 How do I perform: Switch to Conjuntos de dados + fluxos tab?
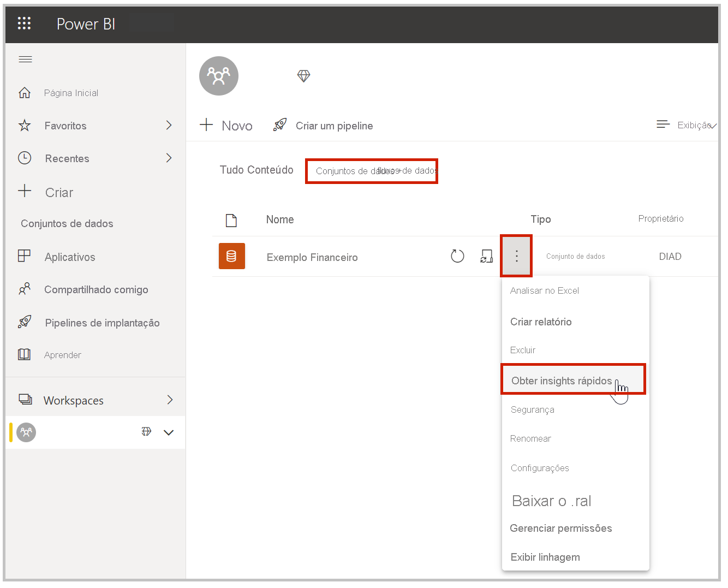(x=372, y=171)
